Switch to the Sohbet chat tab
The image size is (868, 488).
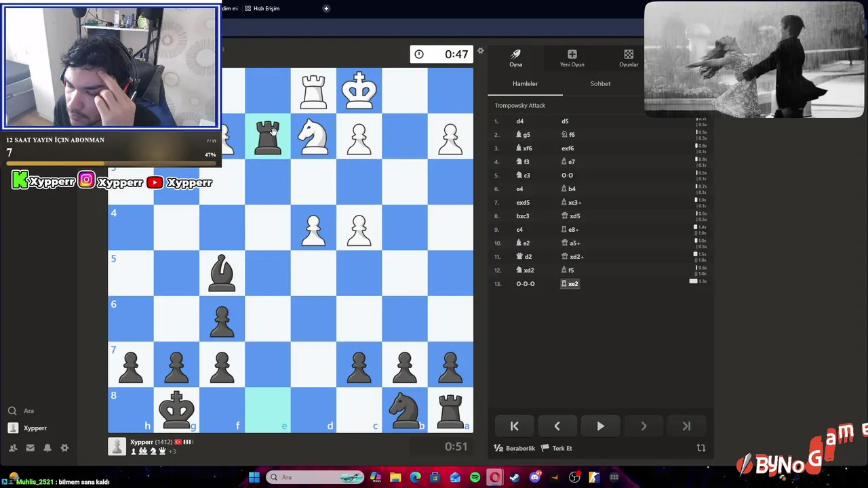pyautogui.click(x=600, y=83)
